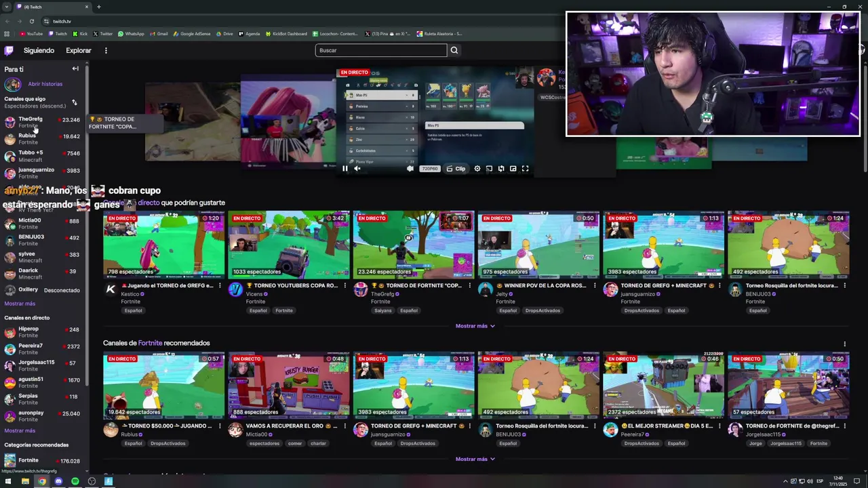This screenshot has height=488, width=868.
Task: Open Pereeira7 stream thumbnail with 2372 espectadores
Action: [x=663, y=385]
